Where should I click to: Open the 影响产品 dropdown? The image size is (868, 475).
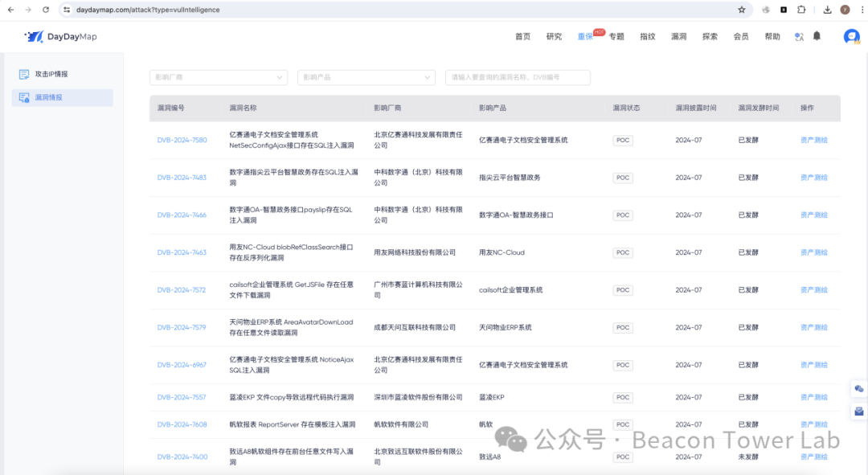366,77
